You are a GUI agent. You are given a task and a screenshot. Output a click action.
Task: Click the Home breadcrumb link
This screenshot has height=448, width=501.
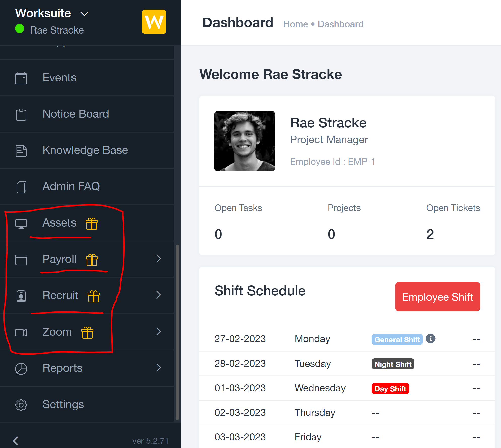point(296,24)
